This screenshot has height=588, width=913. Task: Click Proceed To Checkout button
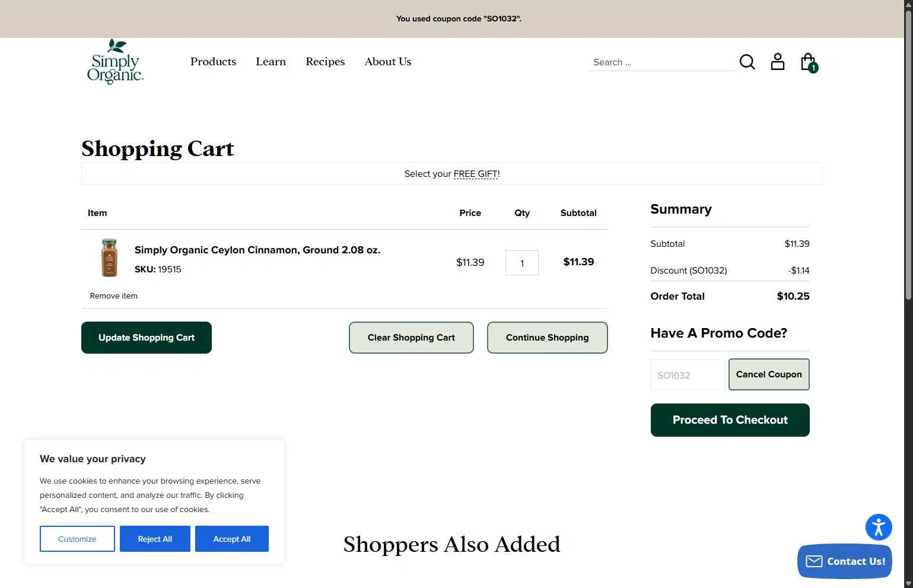coord(730,420)
